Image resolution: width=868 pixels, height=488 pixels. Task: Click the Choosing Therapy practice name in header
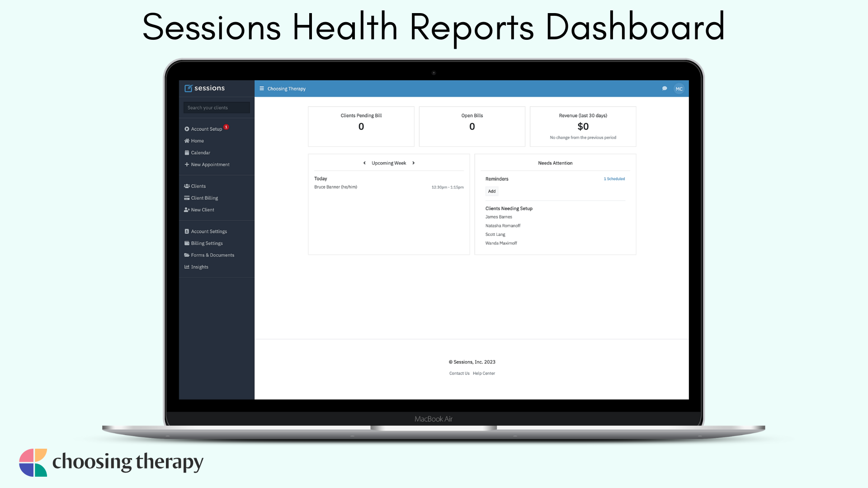286,89
